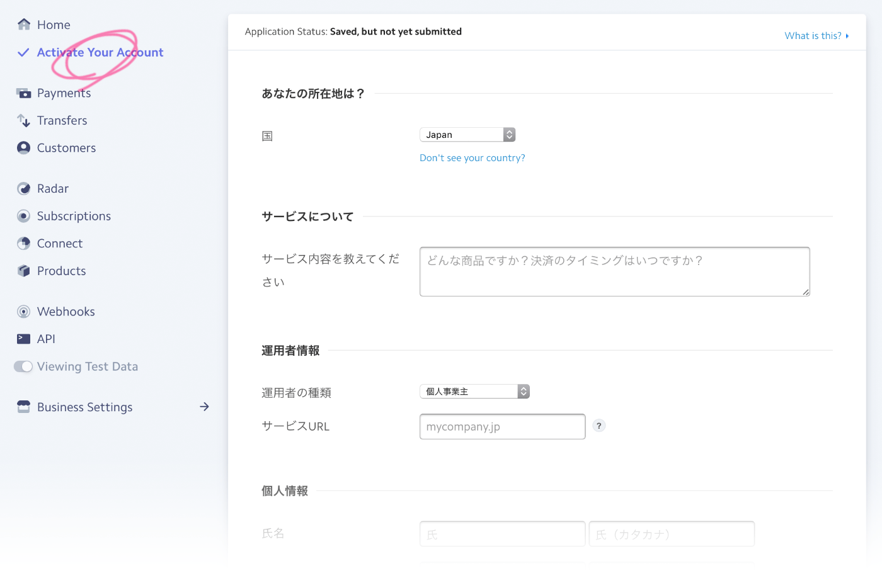Click the Subscriptions circle icon
The width and height of the screenshot is (882, 588).
(x=24, y=216)
